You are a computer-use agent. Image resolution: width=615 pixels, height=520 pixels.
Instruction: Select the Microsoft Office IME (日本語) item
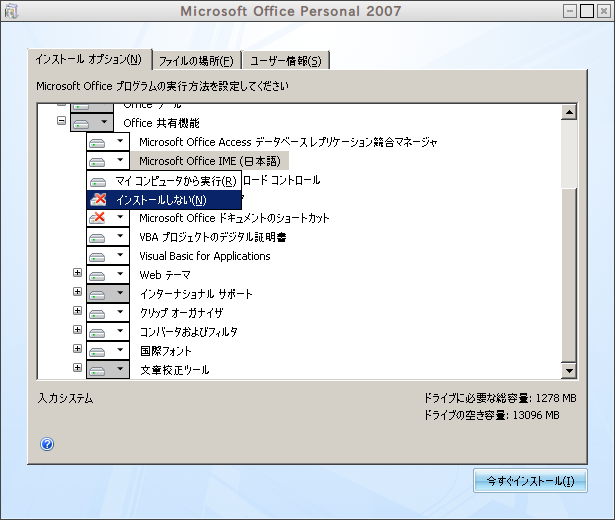click(210, 161)
